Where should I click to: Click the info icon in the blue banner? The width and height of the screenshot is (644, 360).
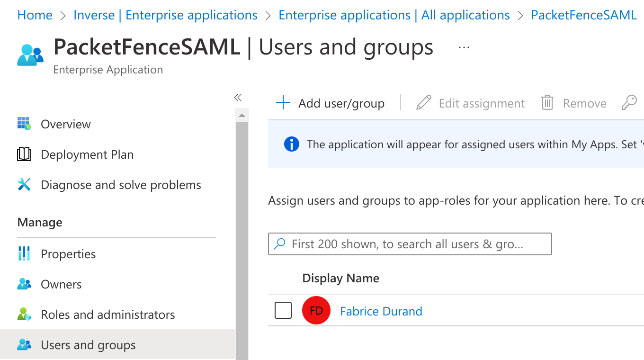tap(292, 144)
